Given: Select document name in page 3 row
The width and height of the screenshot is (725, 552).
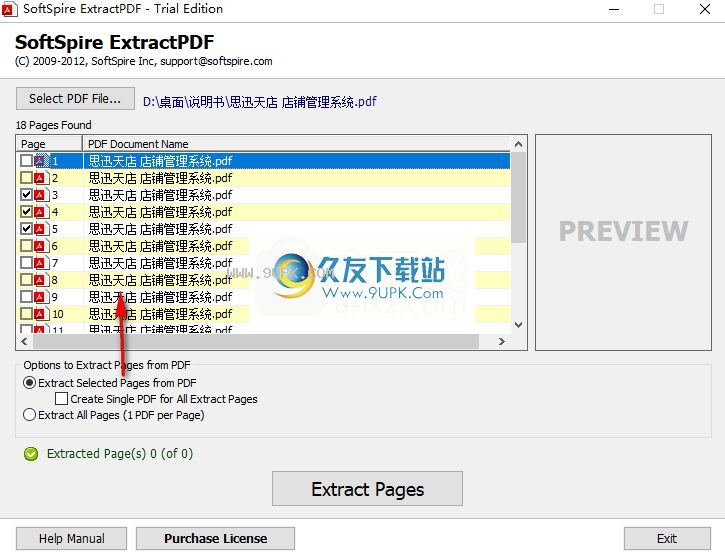Looking at the screenshot, I should [160, 195].
